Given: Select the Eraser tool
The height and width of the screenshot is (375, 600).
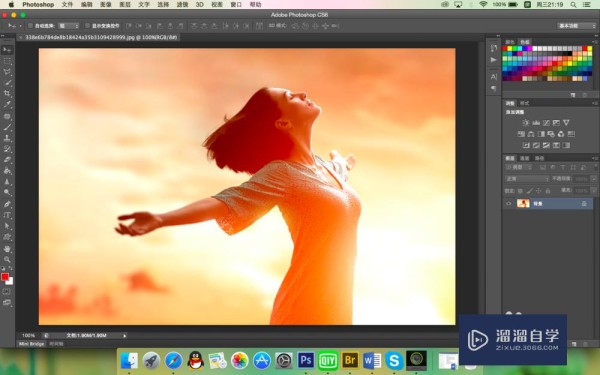Looking at the screenshot, I should coord(7,160).
